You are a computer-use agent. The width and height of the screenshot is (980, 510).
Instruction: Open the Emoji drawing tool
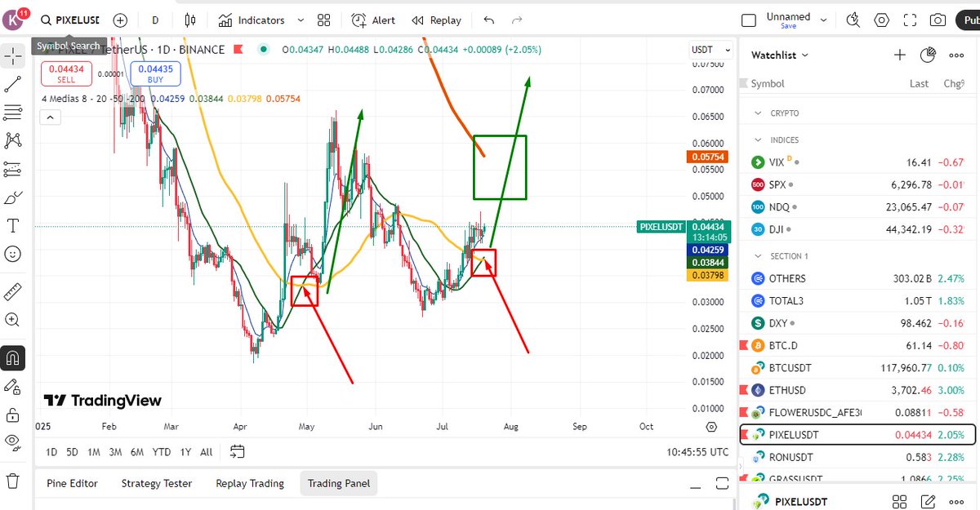click(12, 254)
